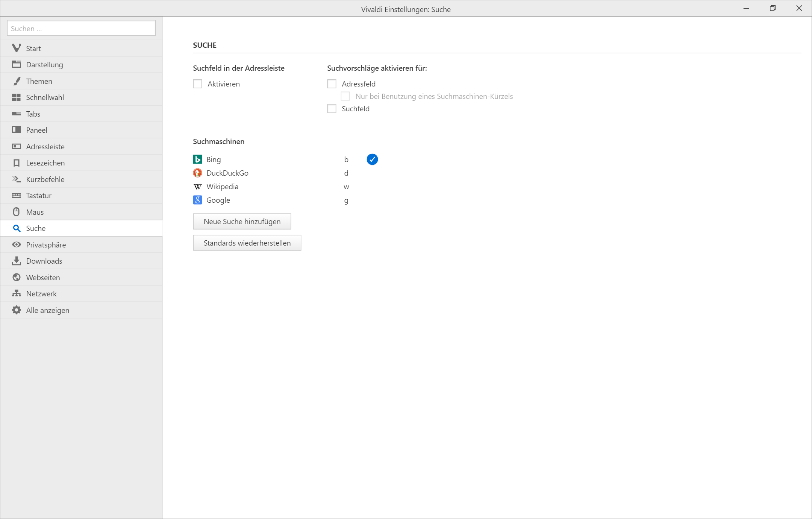Image resolution: width=812 pixels, height=519 pixels.
Task: Go to the Tastatur settings section
Action: click(39, 196)
